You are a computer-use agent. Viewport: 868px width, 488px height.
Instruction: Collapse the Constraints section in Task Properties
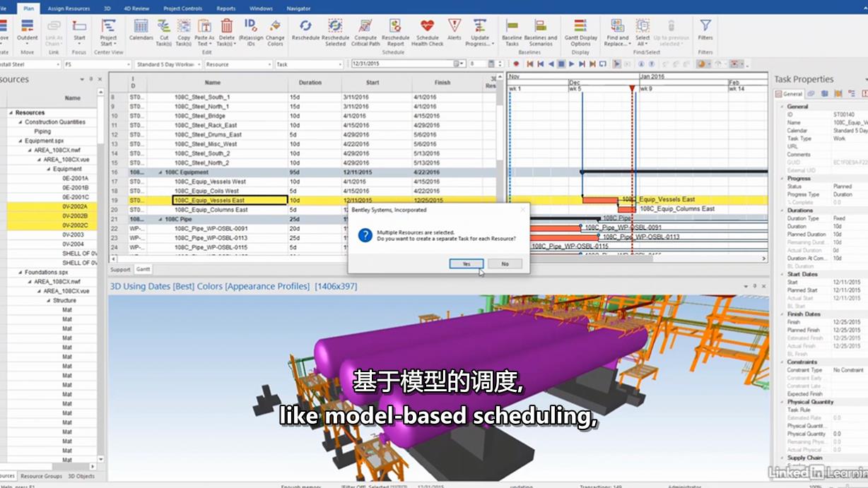(781, 362)
